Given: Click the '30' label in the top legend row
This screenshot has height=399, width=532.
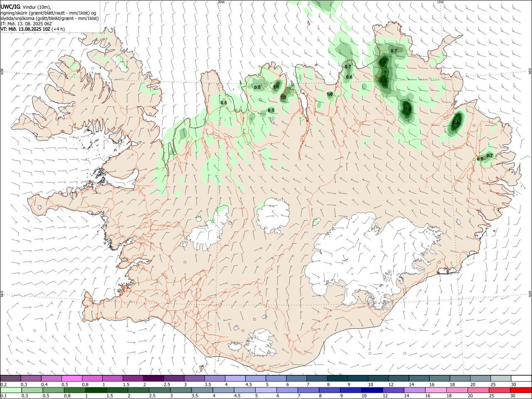Looking at the screenshot, I should pos(514,384).
